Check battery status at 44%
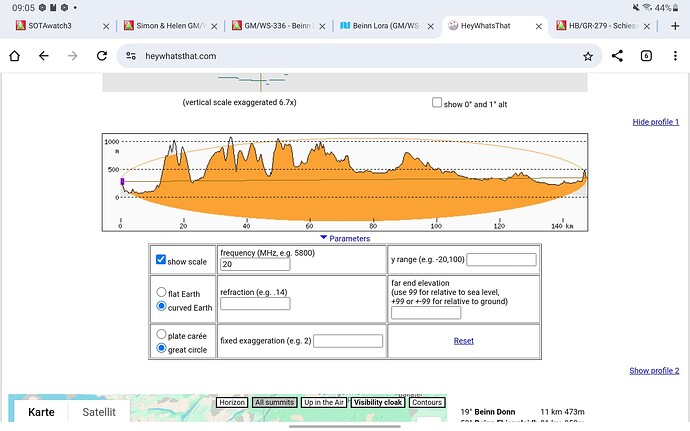 pyautogui.click(x=666, y=7)
